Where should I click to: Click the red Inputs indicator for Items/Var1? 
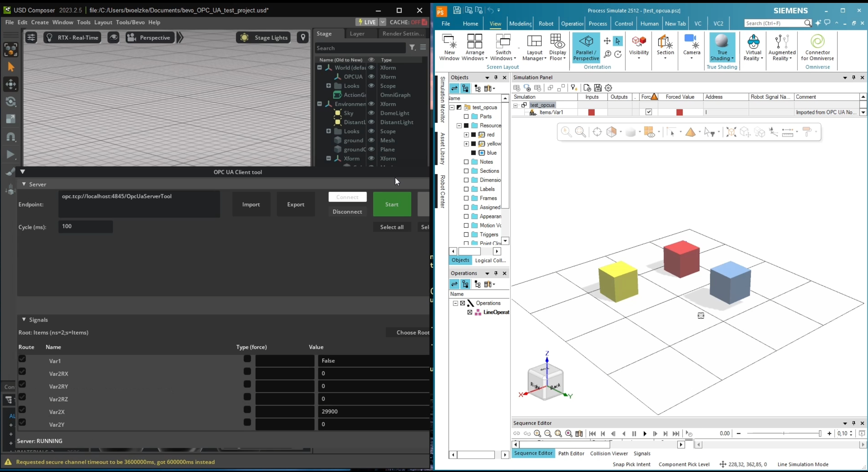tap(591, 112)
